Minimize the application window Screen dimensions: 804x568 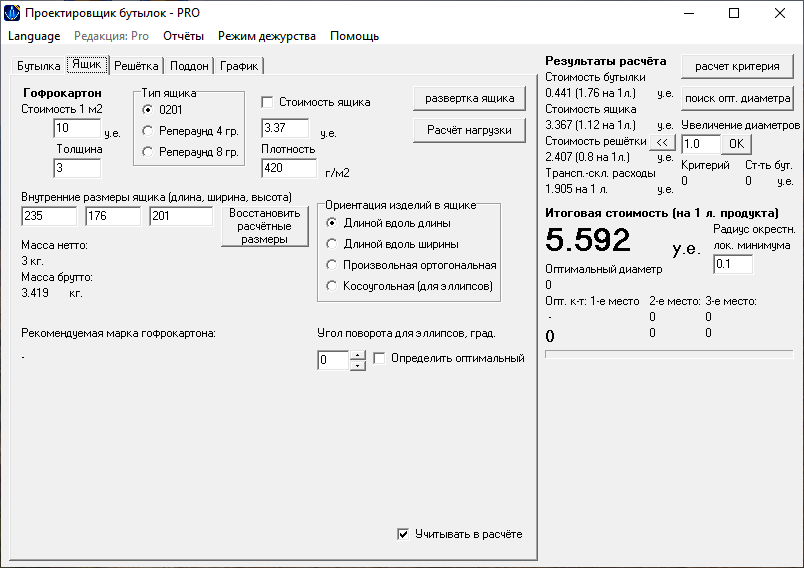(689, 13)
